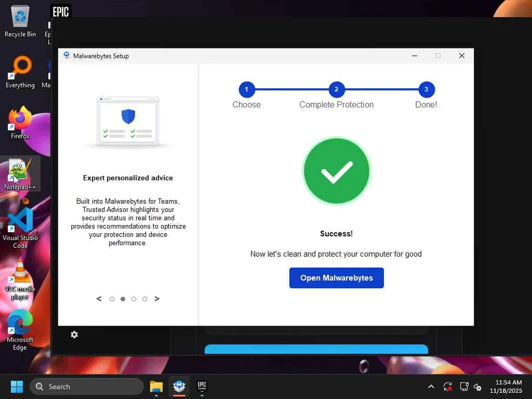Show previous slide with the left arrow
Image resolution: width=532 pixels, height=399 pixels.
(x=99, y=299)
